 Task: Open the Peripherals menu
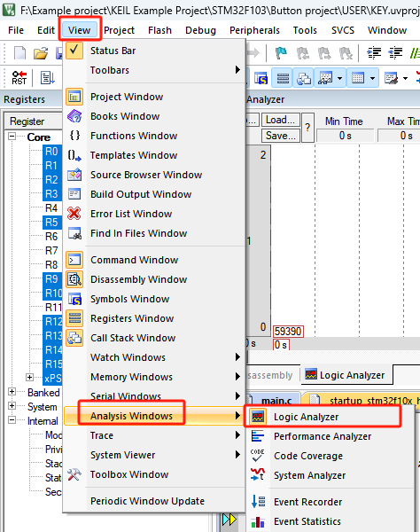coord(254,30)
